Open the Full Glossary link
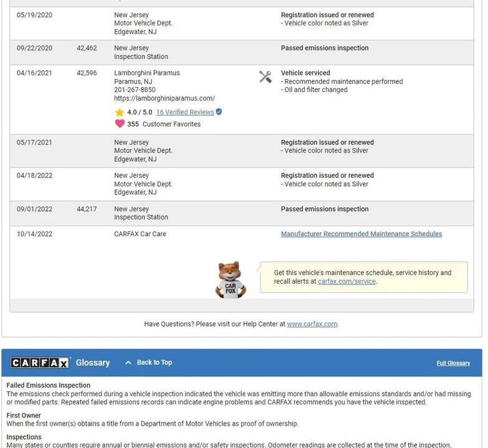The image size is (488, 448). coord(453,363)
